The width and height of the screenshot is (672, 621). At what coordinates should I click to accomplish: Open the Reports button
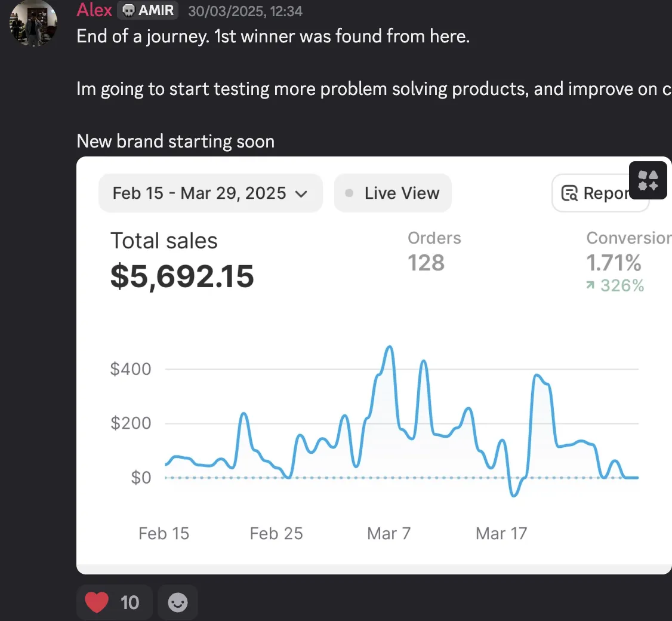tap(600, 193)
